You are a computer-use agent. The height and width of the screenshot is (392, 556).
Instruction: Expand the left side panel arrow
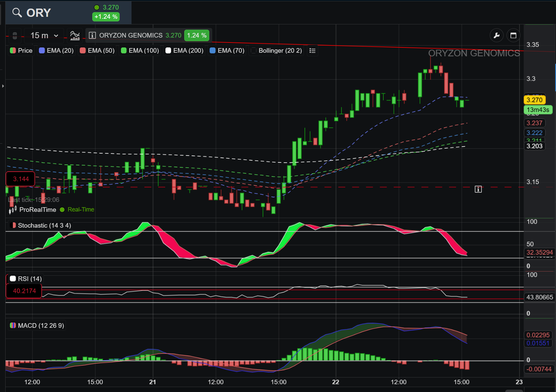3,86
